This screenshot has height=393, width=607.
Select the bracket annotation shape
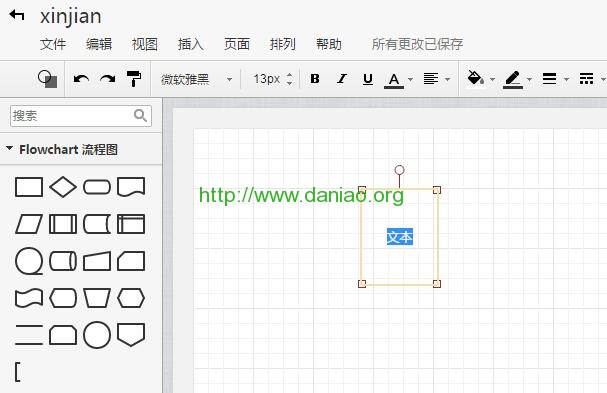[18, 372]
